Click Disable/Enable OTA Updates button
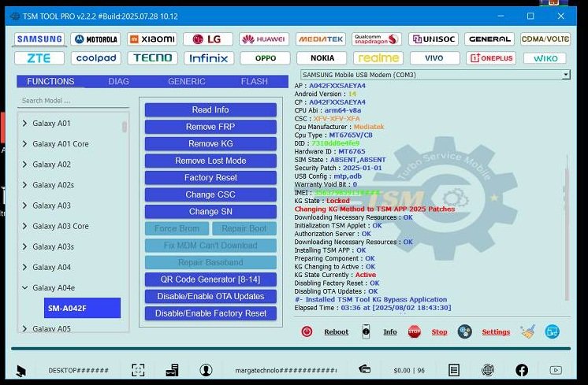588x385 pixels. coord(210,296)
